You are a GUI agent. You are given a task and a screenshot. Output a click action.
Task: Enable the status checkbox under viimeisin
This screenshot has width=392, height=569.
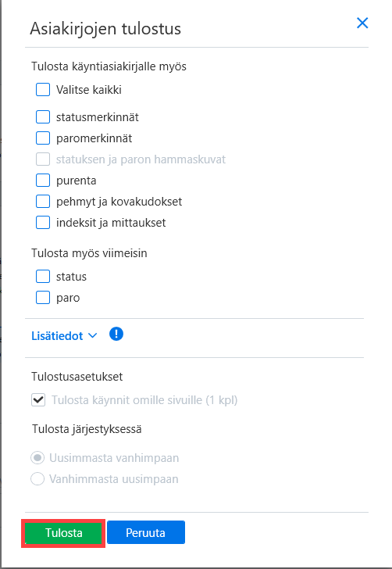43,276
